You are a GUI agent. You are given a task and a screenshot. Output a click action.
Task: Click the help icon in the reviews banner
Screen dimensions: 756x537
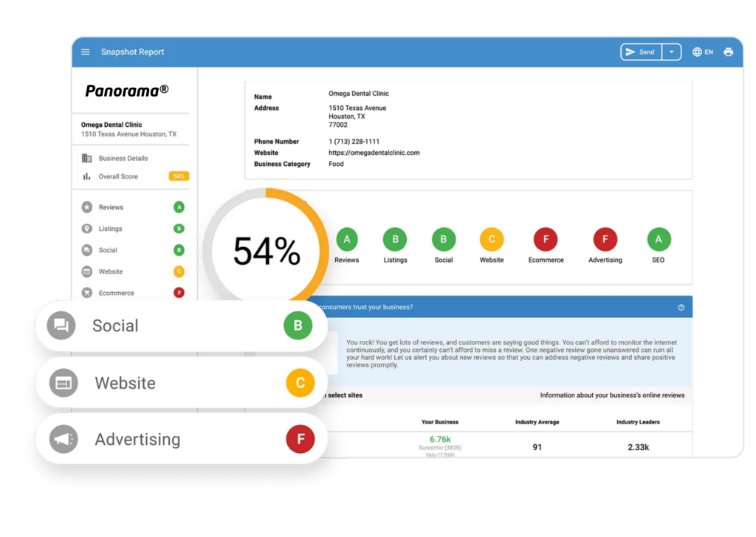click(681, 307)
